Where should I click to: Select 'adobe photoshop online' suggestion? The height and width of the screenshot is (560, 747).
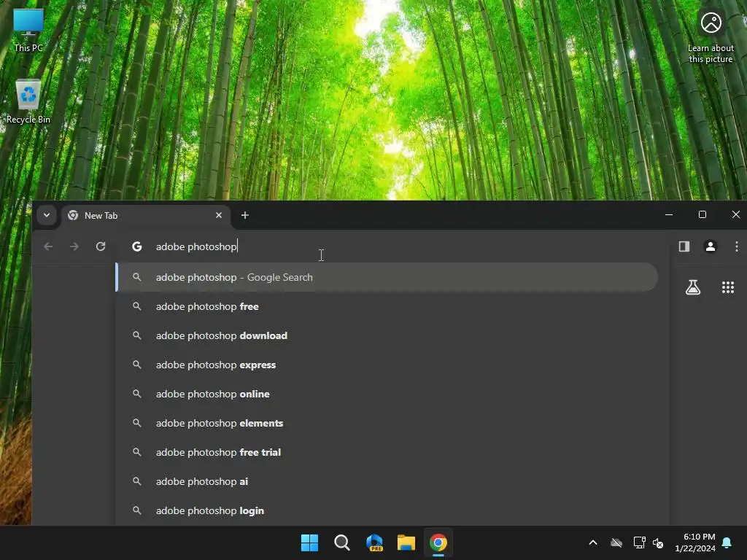coord(387,394)
